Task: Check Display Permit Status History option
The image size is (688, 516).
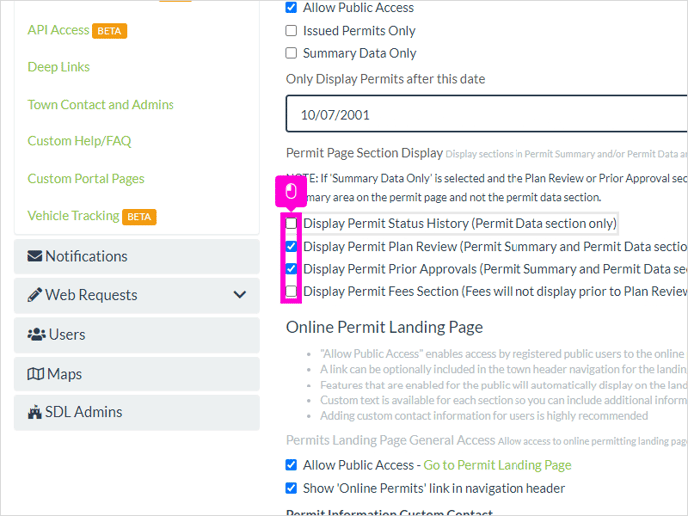Action: tap(291, 223)
